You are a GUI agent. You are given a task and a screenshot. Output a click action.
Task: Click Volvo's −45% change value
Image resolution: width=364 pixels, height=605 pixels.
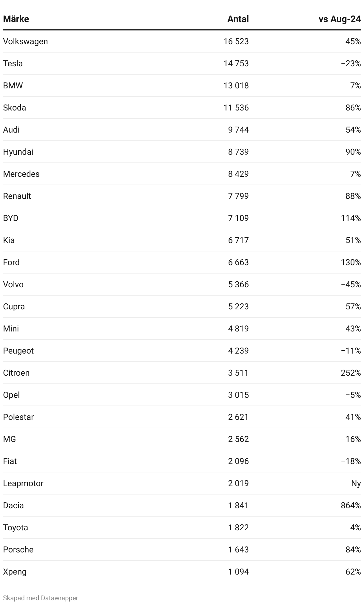pos(351,284)
